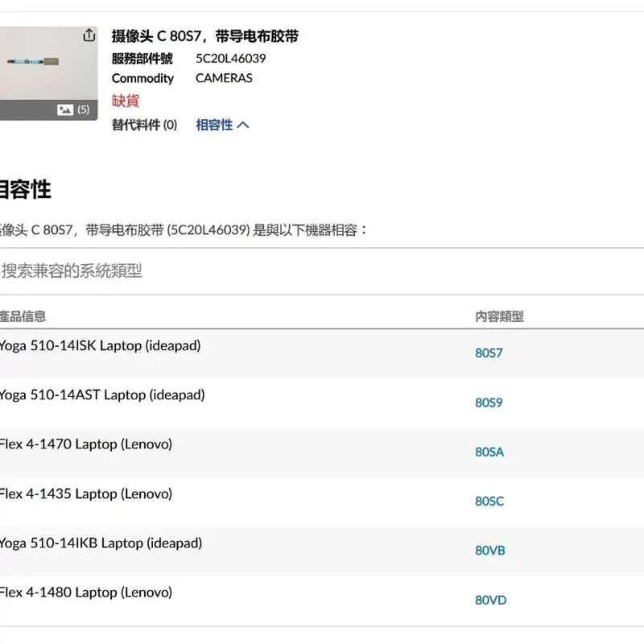644x644 pixels.
Task: Select the Yoga 510-14ISK Laptop row text
Action: [100, 346]
